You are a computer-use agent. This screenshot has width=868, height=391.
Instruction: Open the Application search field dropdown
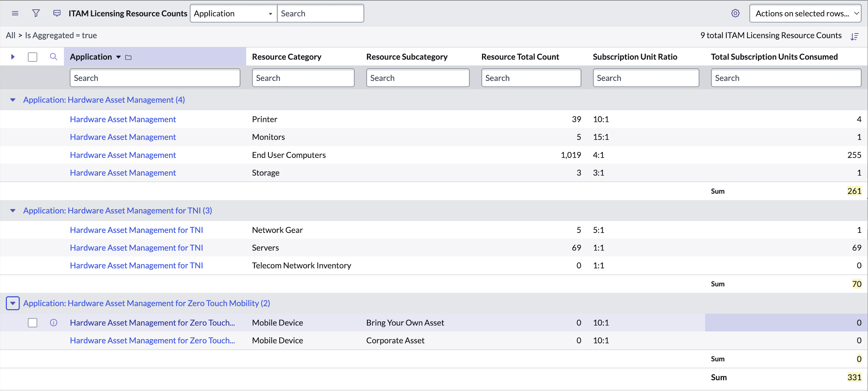coord(233,13)
